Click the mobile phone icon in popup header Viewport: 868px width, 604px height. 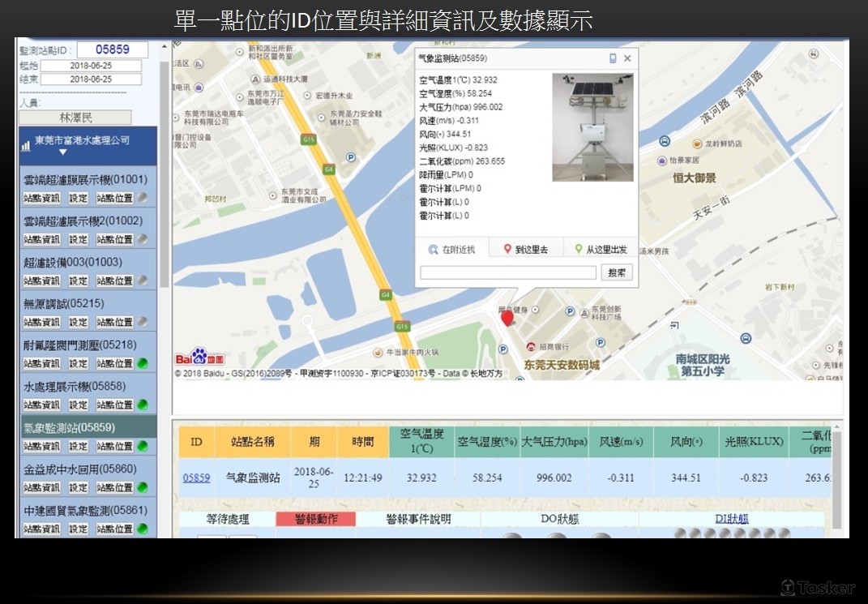coord(613,58)
